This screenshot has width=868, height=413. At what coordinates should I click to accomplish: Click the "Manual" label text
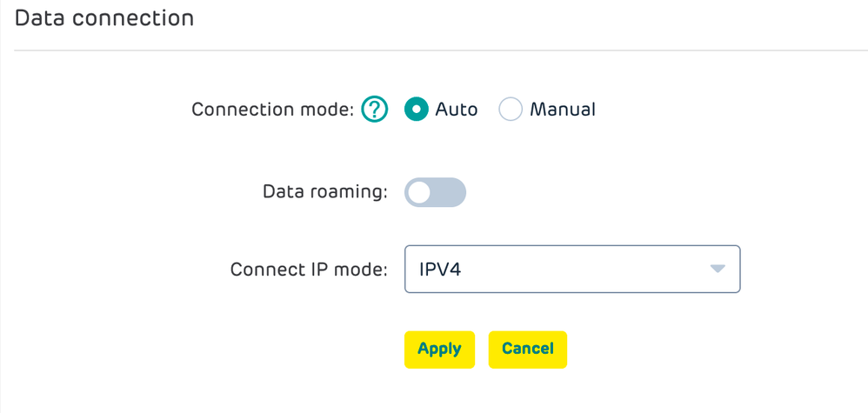click(563, 110)
